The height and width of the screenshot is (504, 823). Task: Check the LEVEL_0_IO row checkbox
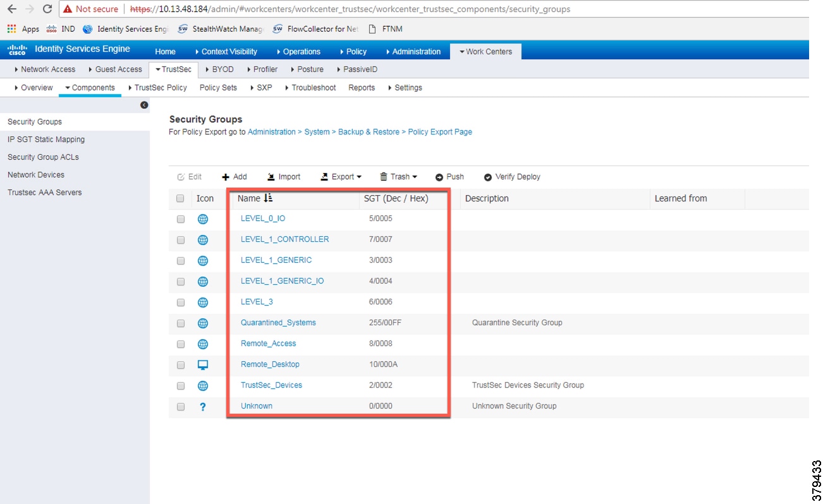click(x=181, y=219)
